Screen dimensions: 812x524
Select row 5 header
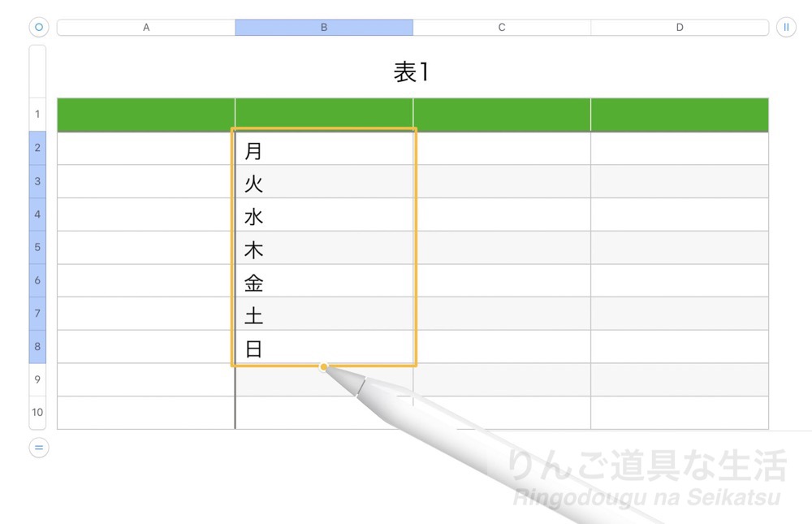pyautogui.click(x=37, y=247)
